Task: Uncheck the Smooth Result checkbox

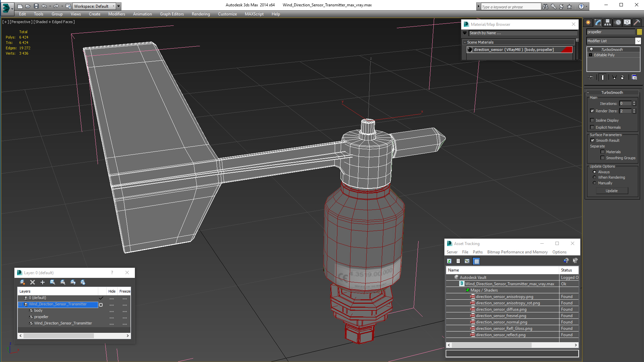Action: (592, 140)
